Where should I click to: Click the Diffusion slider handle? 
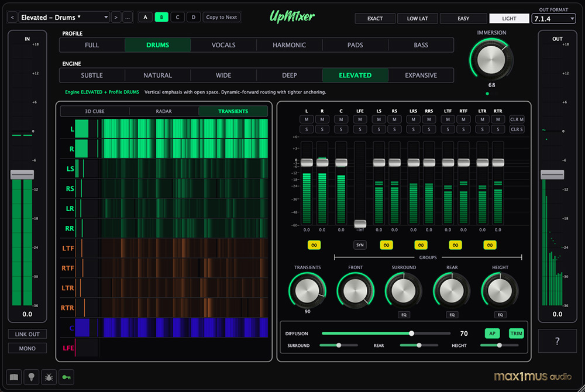tap(411, 333)
